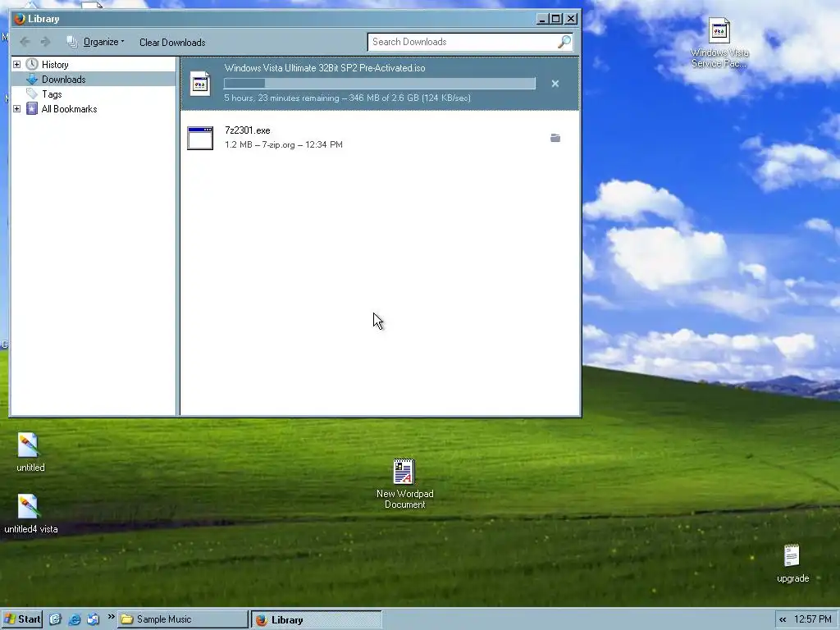Viewport: 840px width, 630px height.
Task: Click the Firefox icon in Library title bar
Action: coord(20,19)
